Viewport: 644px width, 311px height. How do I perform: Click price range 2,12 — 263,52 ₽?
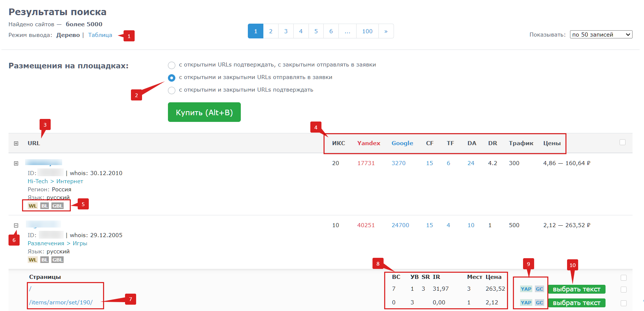click(x=567, y=225)
